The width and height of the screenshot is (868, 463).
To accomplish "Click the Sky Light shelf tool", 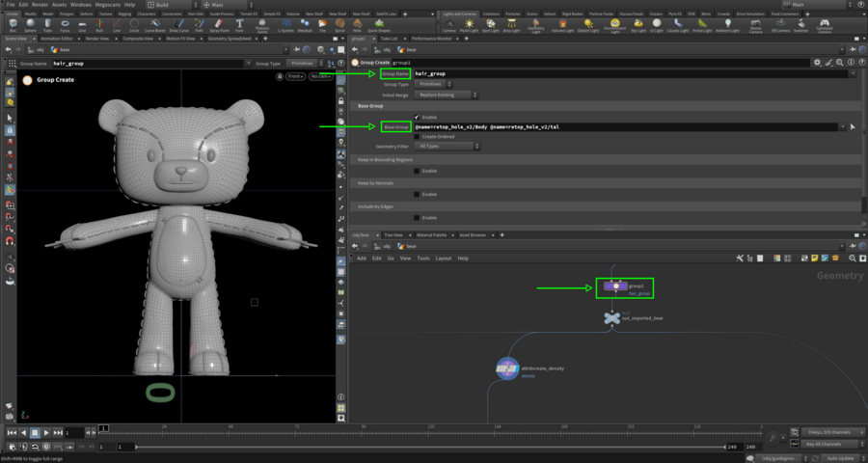I will (637, 25).
